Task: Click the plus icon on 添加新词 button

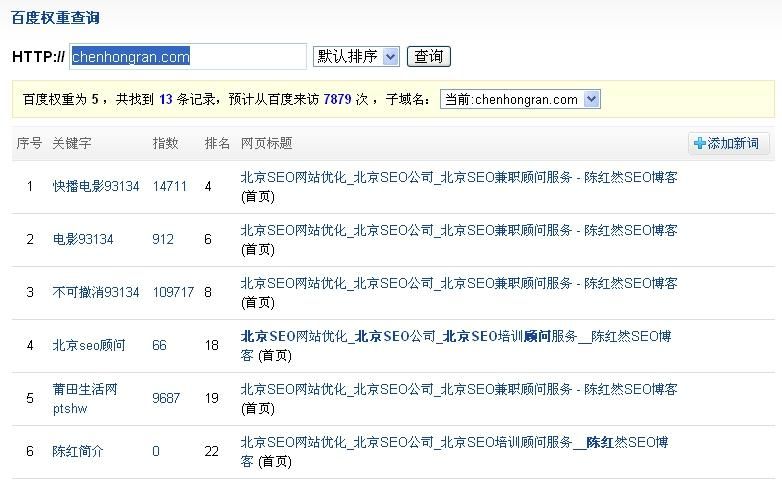Action: [x=700, y=143]
